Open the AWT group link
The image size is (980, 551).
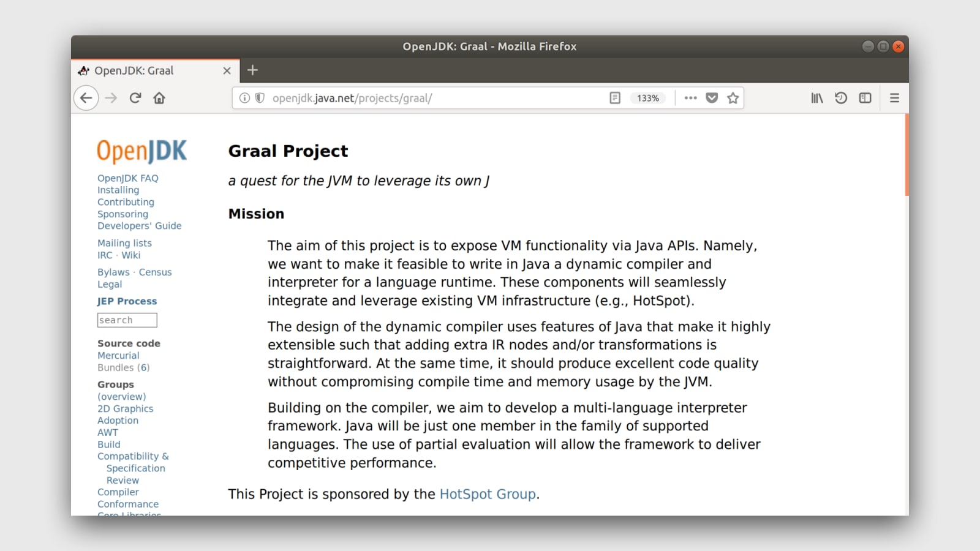click(108, 432)
